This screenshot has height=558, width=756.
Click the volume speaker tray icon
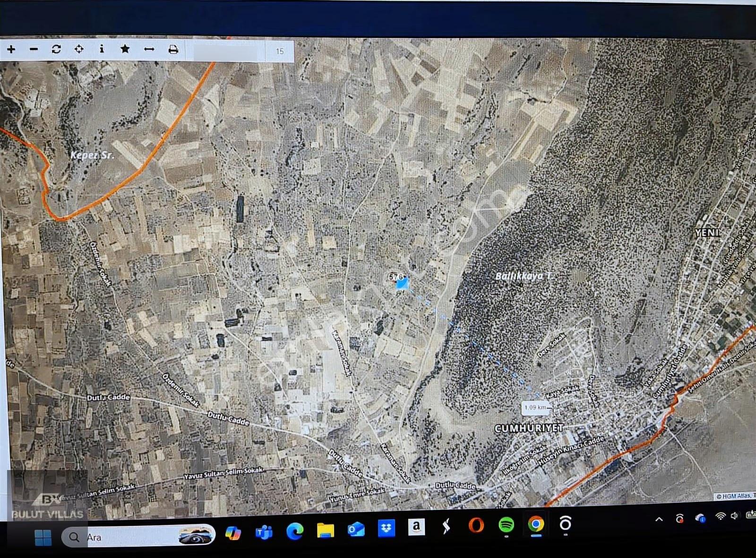tap(735, 515)
